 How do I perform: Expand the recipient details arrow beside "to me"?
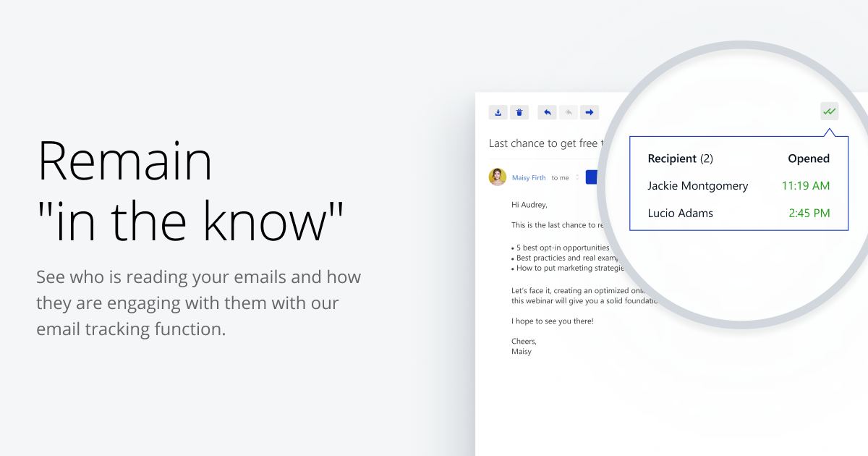pyautogui.click(x=577, y=178)
